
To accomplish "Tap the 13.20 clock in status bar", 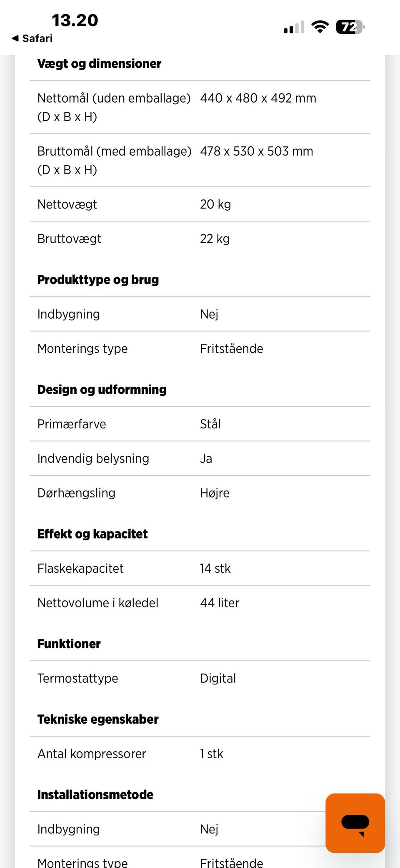I will (75, 20).
